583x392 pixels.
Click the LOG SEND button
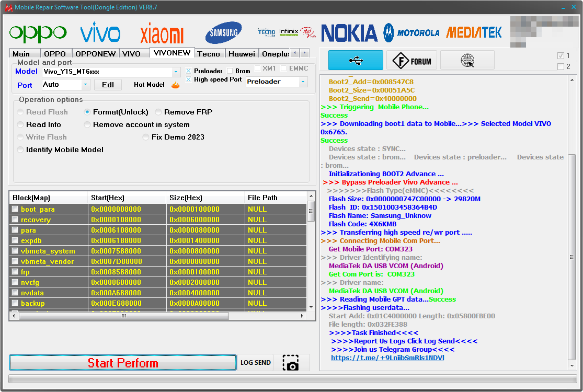point(256,363)
